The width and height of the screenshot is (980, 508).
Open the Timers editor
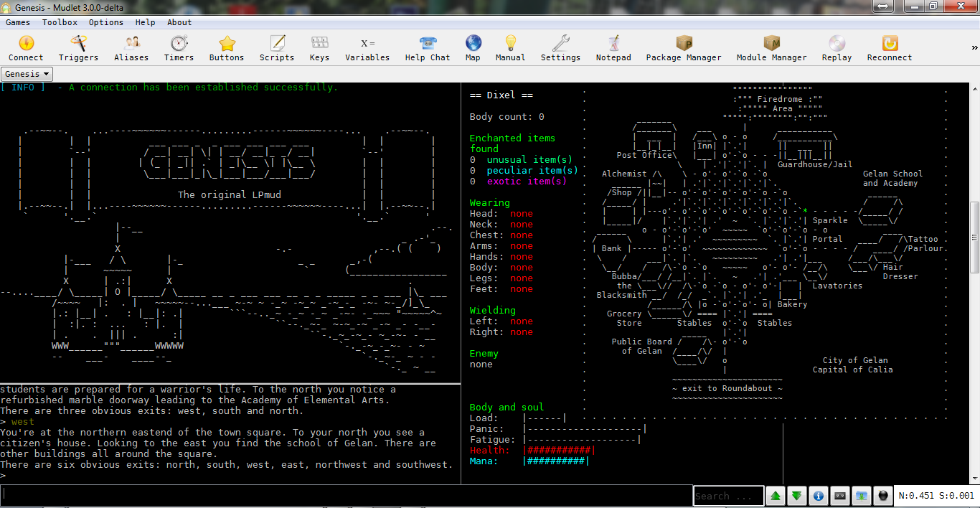[x=179, y=48]
